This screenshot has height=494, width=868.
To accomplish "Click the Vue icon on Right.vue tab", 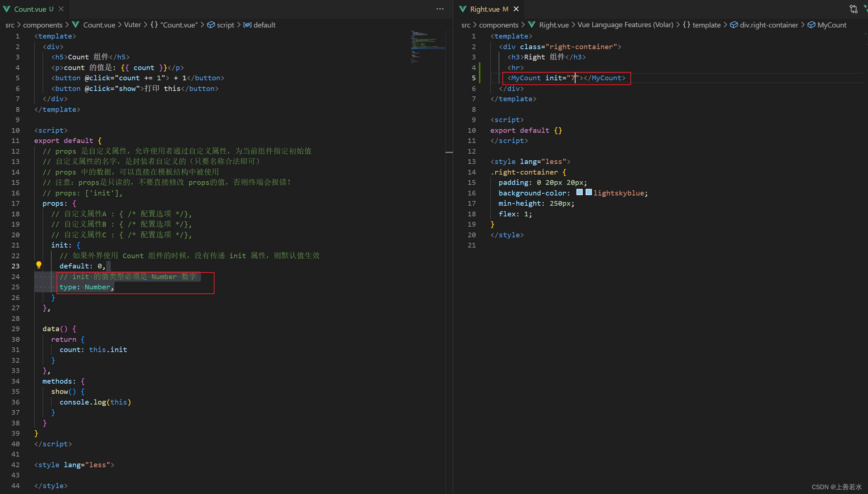I will (x=463, y=9).
